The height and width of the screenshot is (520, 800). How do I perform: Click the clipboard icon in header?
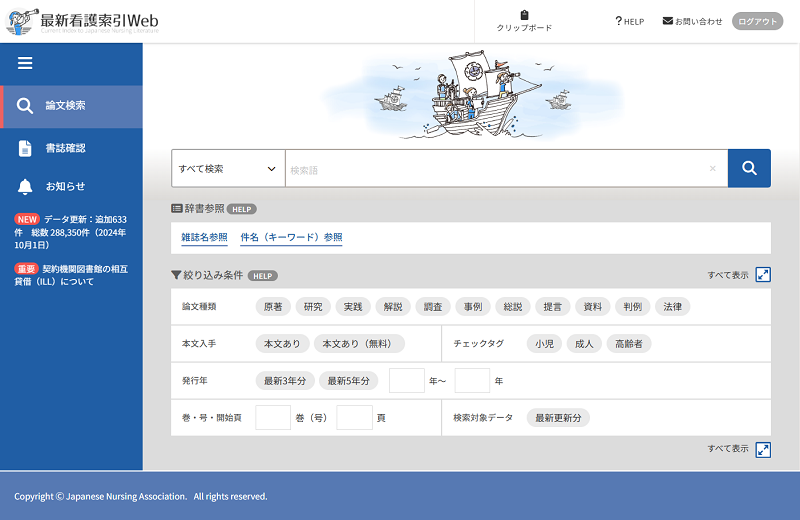click(524, 15)
